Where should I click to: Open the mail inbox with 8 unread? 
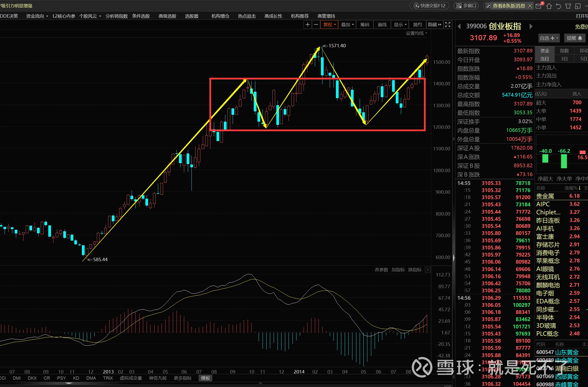pos(538,6)
